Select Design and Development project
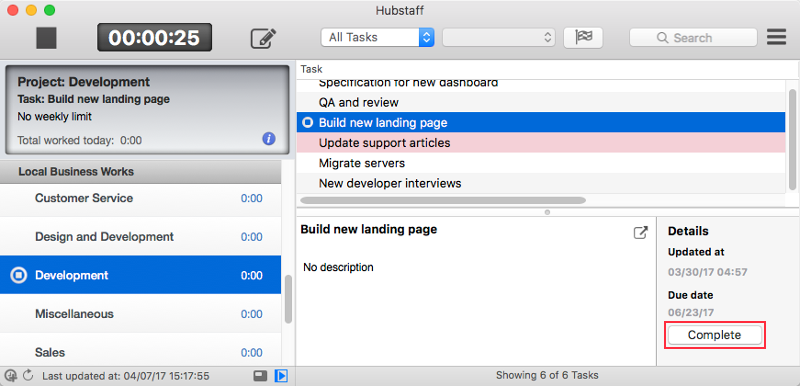Image resolution: width=800 pixels, height=386 pixels. point(140,237)
